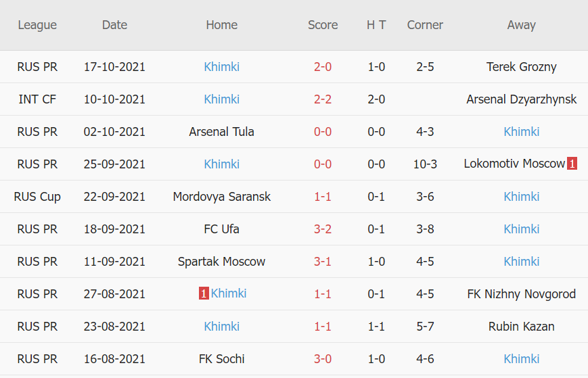Click the 3-2 score in FC Ufa match
This screenshot has height=378, width=588.
(x=323, y=229)
